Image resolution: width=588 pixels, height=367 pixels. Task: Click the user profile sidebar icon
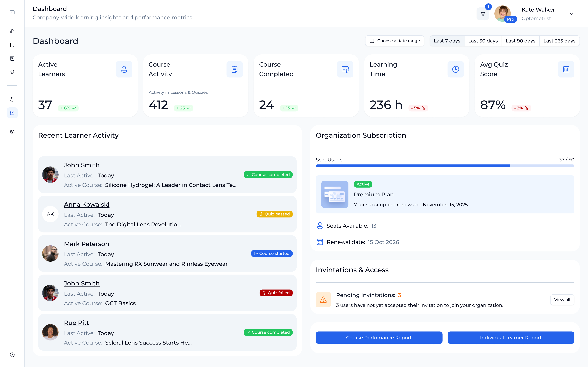click(x=12, y=99)
